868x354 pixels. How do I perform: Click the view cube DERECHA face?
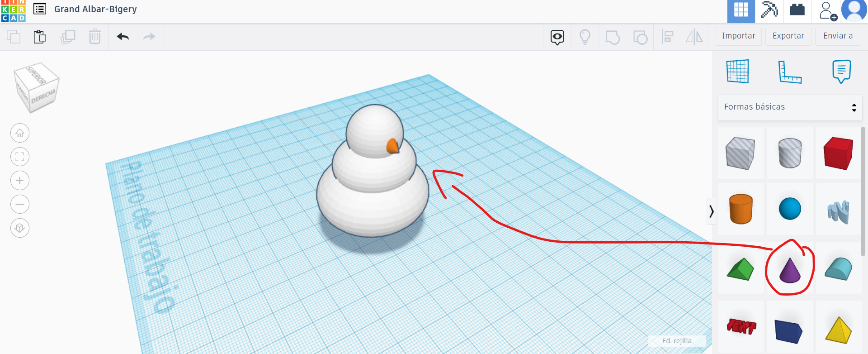coord(43,97)
